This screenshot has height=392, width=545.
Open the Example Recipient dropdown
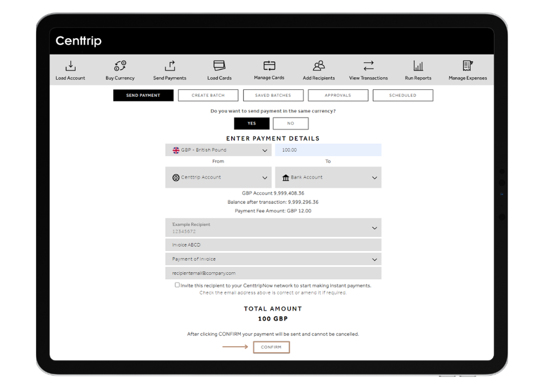click(273, 228)
